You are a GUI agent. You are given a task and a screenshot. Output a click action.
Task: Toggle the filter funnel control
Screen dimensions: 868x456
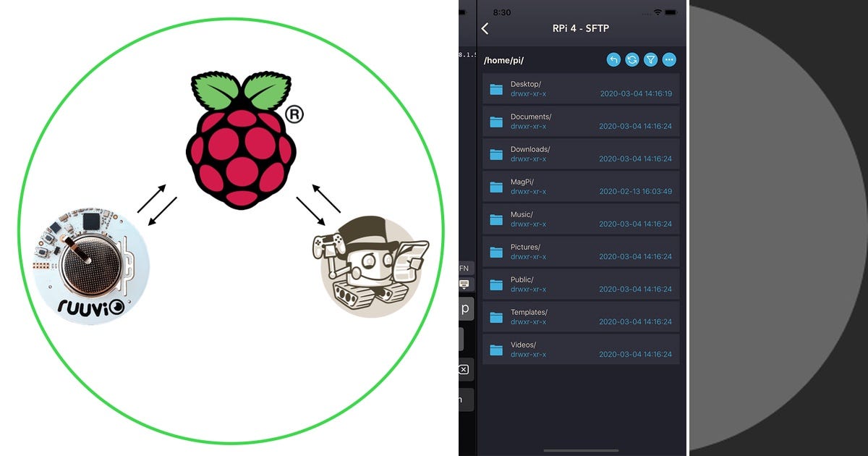click(x=650, y=60)
